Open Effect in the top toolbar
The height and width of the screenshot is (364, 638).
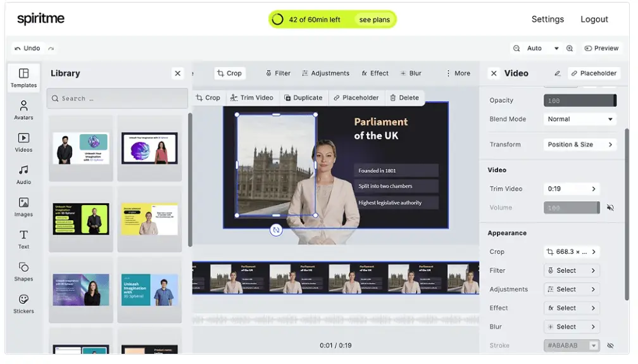click(375, 73)
